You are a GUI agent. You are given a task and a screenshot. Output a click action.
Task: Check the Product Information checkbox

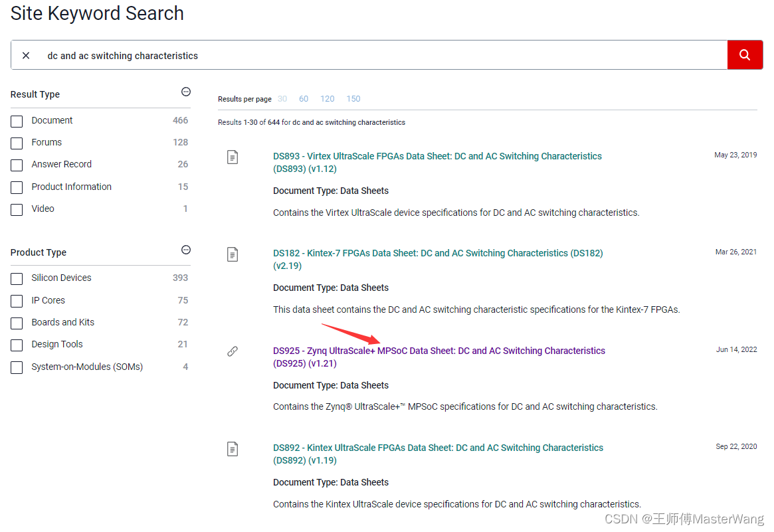pyautogui.click(x=17, y=187)
